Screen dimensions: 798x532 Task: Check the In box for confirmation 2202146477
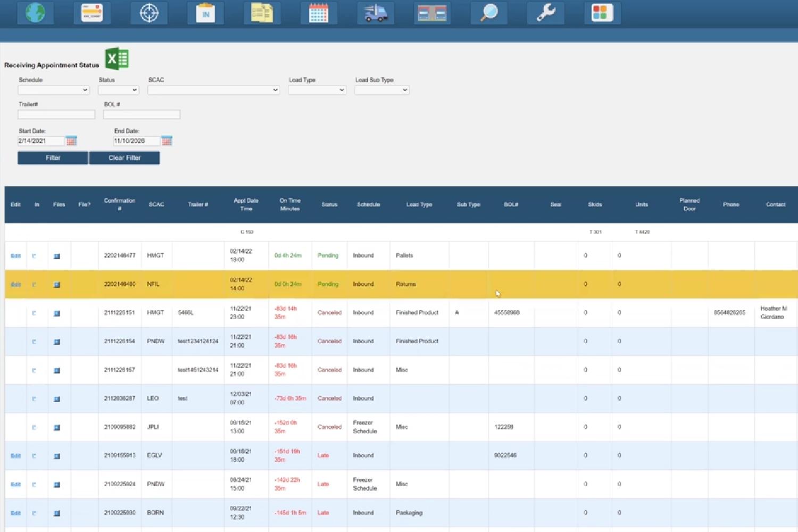point(35,255)
